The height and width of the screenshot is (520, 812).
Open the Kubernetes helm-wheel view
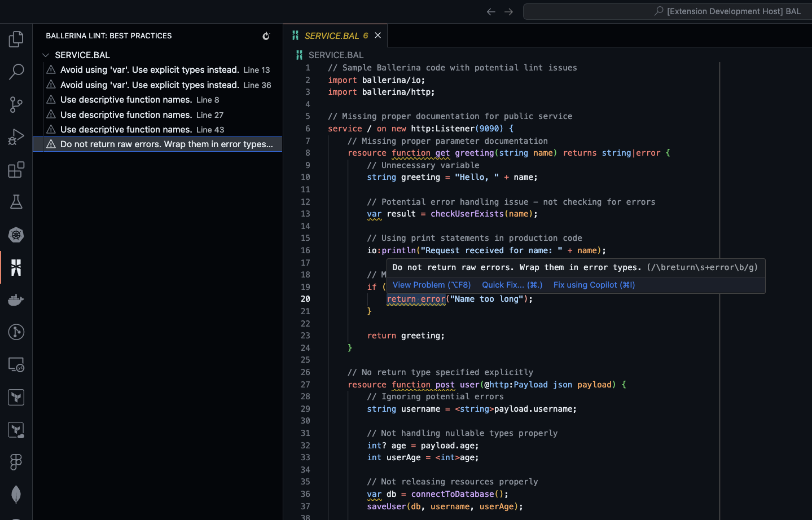pyautogui.click(x=16, y=235)
